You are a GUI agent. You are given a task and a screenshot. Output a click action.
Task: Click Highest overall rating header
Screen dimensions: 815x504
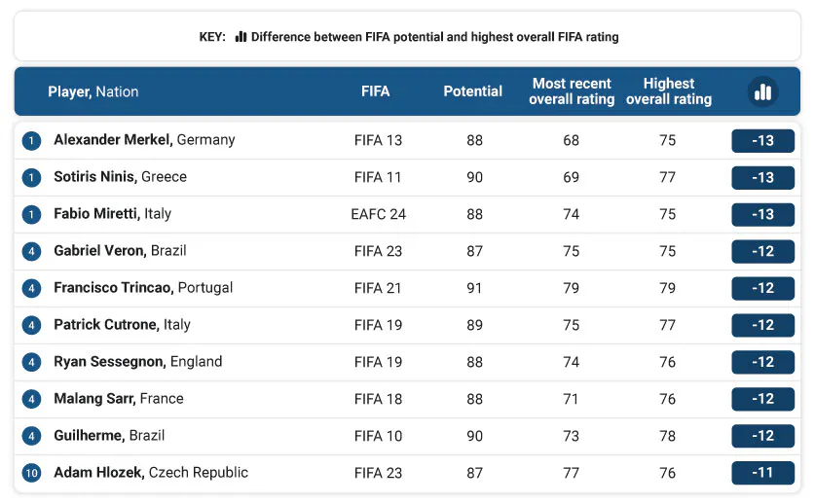(669, 91)
